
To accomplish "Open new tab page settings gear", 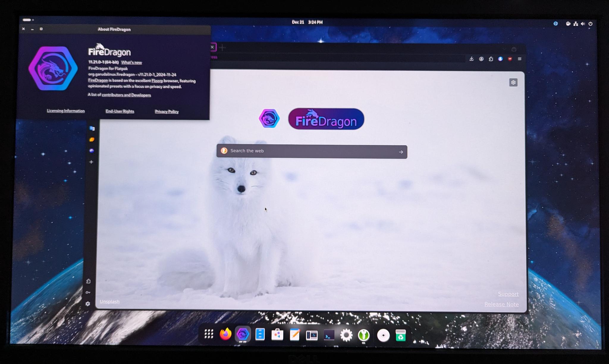I will (513, 82).
